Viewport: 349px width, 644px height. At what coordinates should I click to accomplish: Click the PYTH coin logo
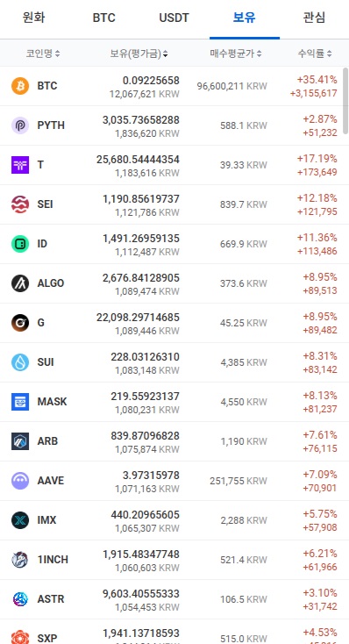pos(20,125)
